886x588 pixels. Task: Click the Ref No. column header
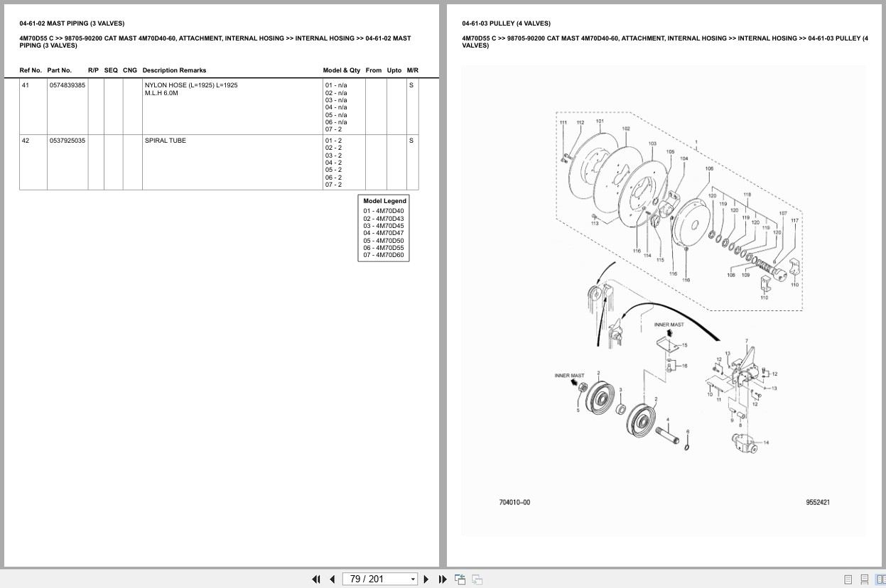[x=31, y=70]
